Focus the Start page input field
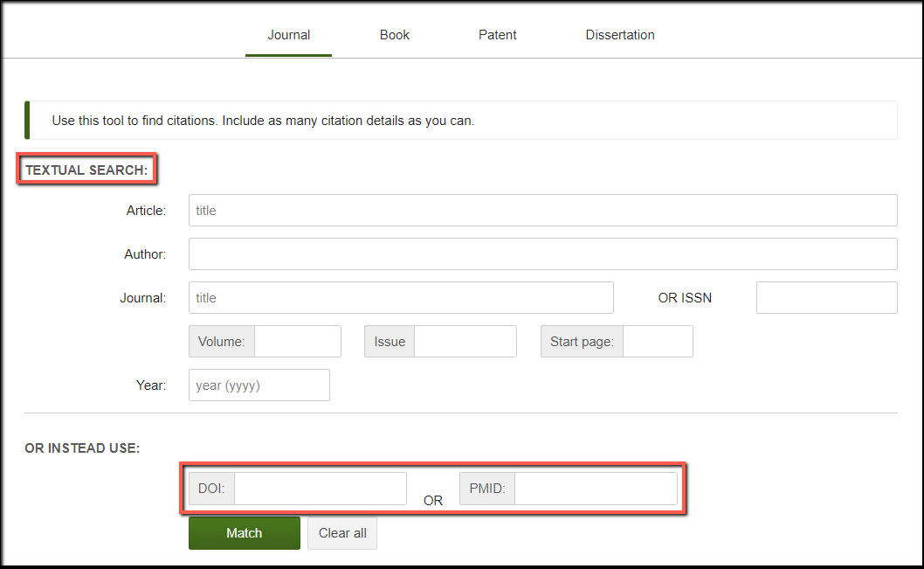Image resolution: width=924 pixels, height=569 pixels. [x=658, y=342]
